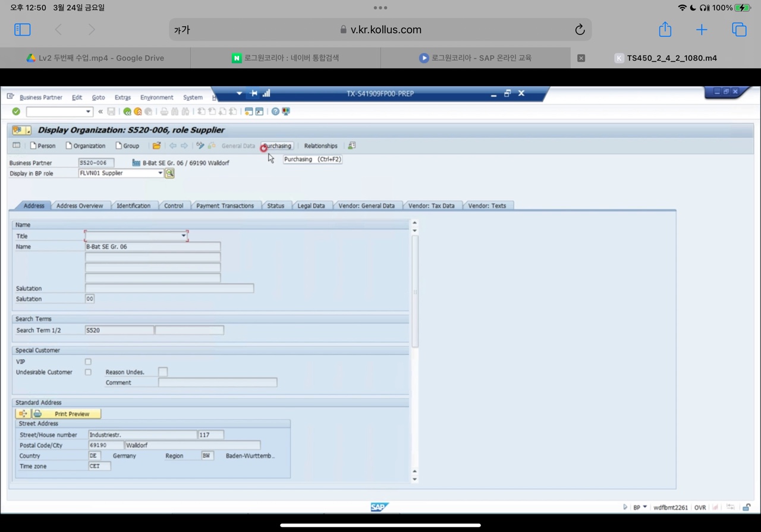
Task: Tick the VIP checkbox
Action: coord(88,361)
